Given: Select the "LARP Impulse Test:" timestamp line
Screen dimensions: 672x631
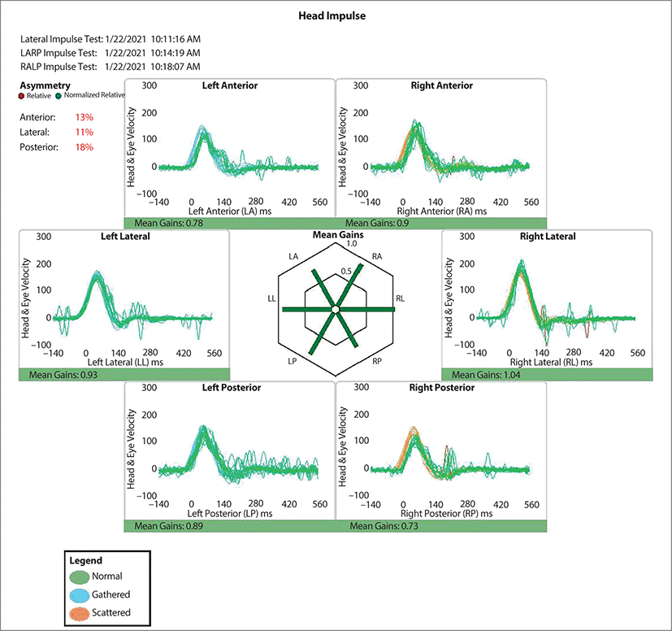Looking at the screenshot, I should click(111, 53).
